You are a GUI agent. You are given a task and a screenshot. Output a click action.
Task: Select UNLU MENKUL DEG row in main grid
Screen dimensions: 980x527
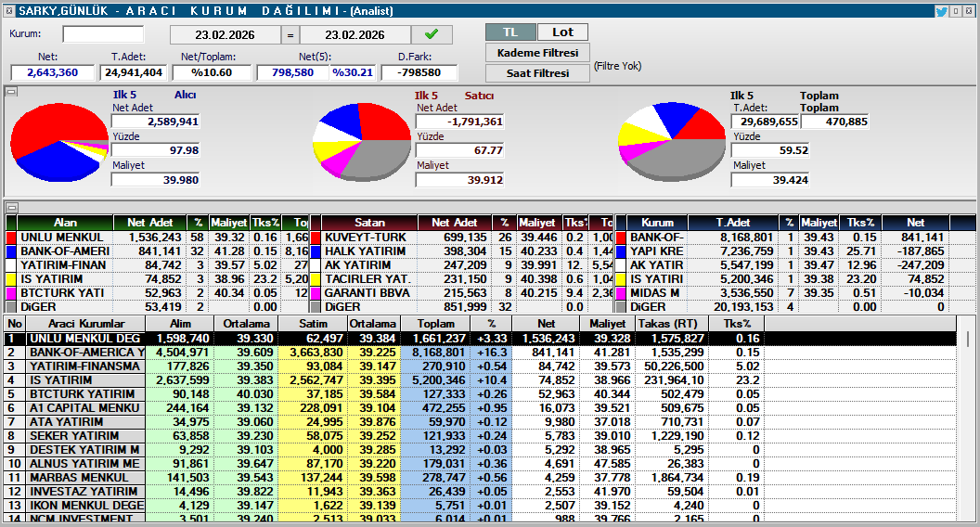[x=480, y=339]
